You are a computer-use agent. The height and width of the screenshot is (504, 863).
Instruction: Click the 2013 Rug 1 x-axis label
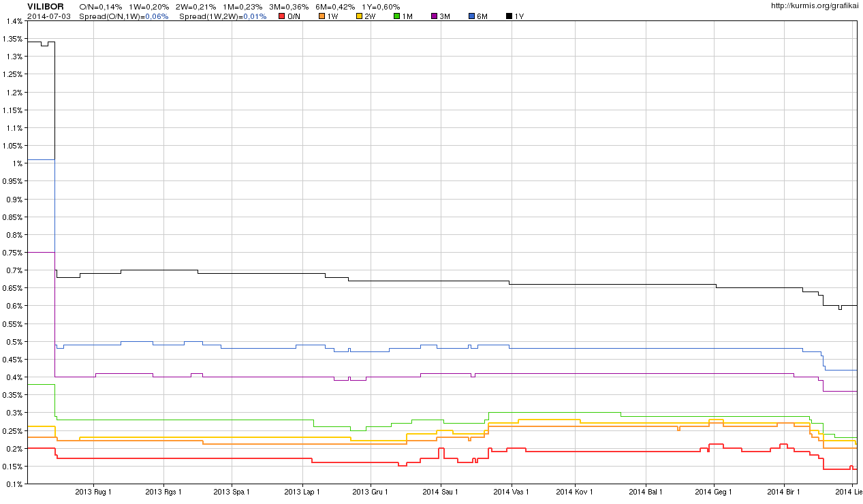pyautogui.click(x=93, y=492)
